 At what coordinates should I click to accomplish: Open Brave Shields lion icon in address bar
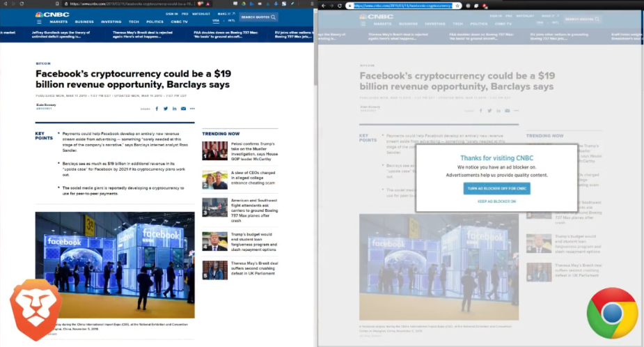[x=200, y=3]
